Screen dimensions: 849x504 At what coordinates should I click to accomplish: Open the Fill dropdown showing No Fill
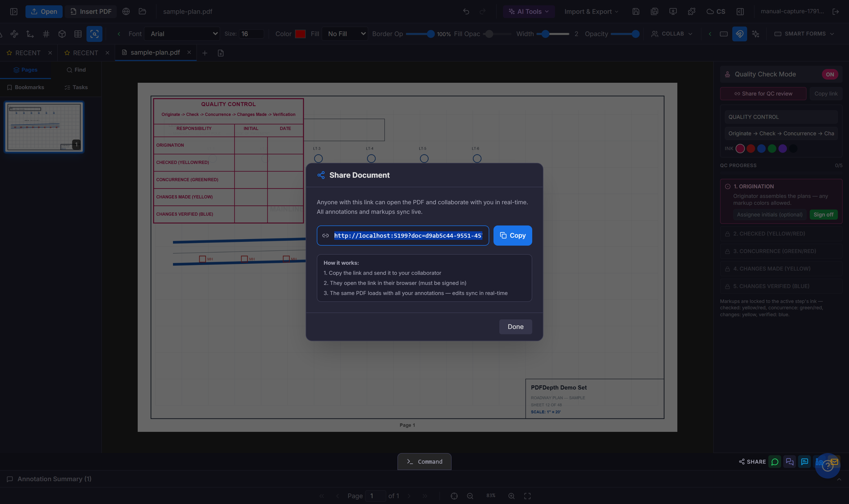[x=345, y=34]
